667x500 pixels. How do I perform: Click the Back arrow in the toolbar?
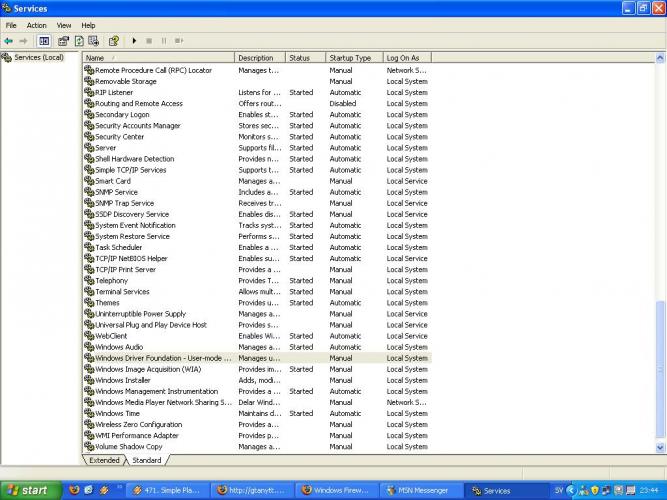[x=9, y=41]
